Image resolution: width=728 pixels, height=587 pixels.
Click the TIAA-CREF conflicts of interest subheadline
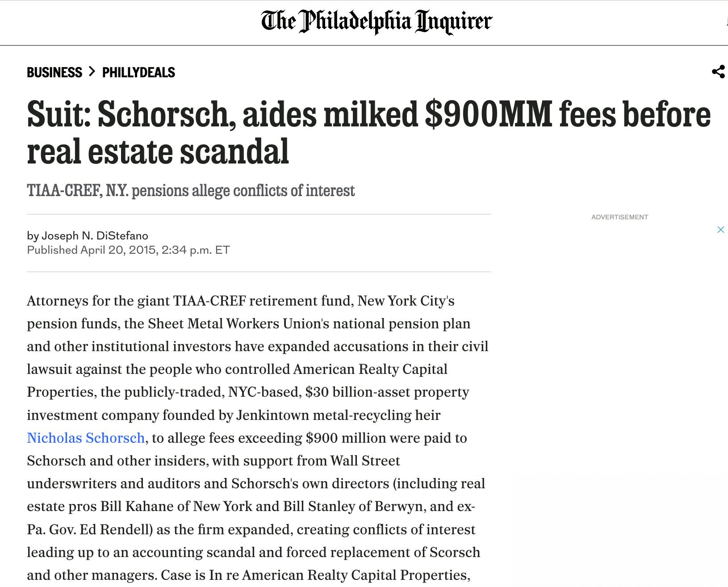click(191, 191)
